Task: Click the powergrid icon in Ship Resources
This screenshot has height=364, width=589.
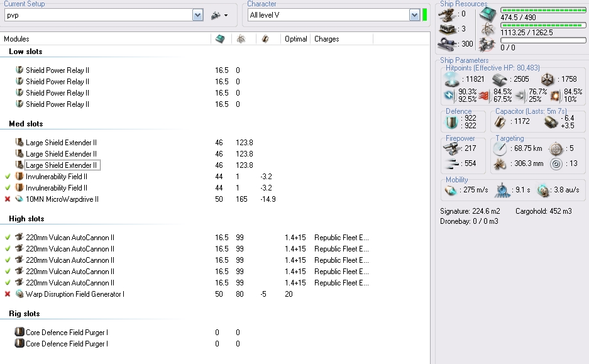Action: pyautogui.click(x=488, y=30)
